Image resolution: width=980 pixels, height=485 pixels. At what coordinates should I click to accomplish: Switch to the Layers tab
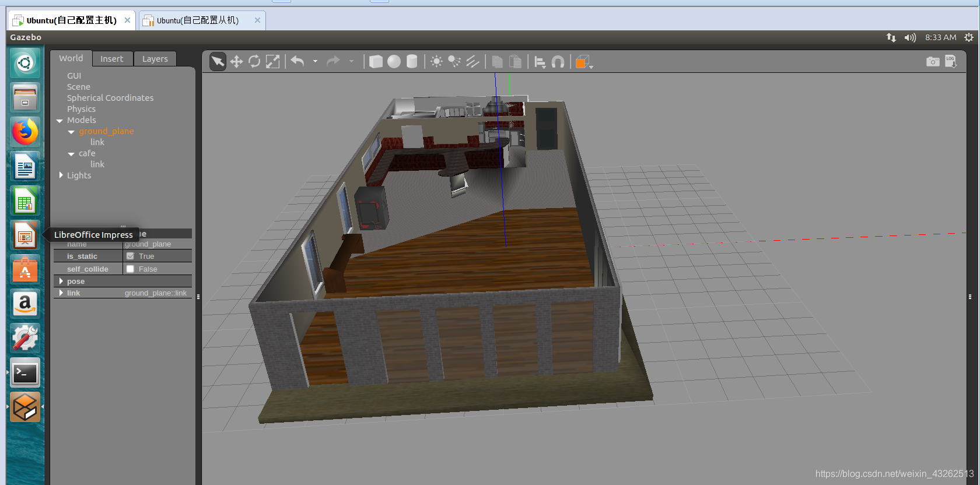155,59
